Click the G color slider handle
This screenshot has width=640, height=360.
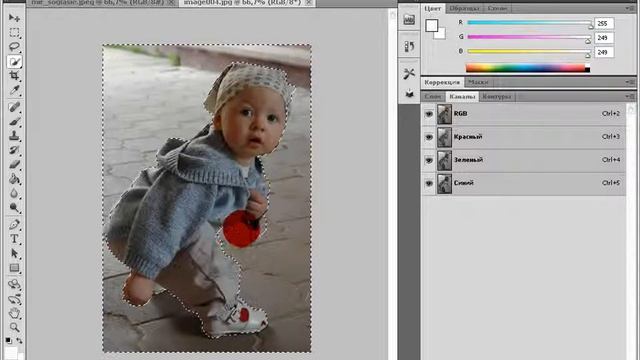coord(588,40)
